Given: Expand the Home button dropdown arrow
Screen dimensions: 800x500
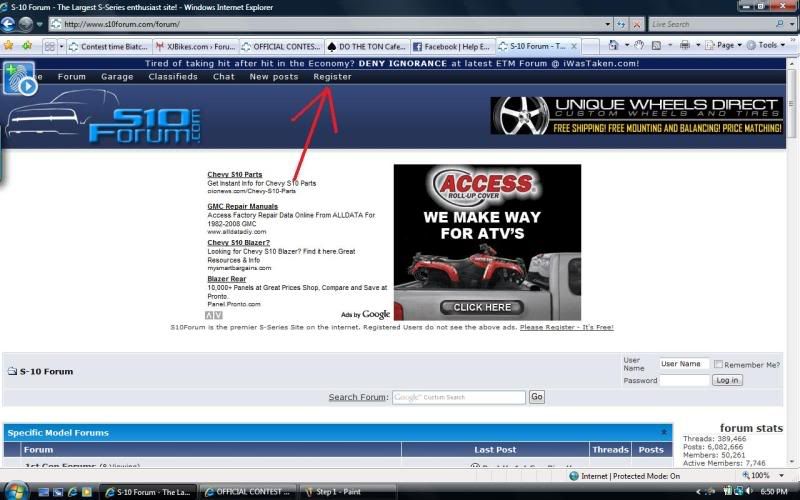Looking at the screenshot, I should point(627,45).
